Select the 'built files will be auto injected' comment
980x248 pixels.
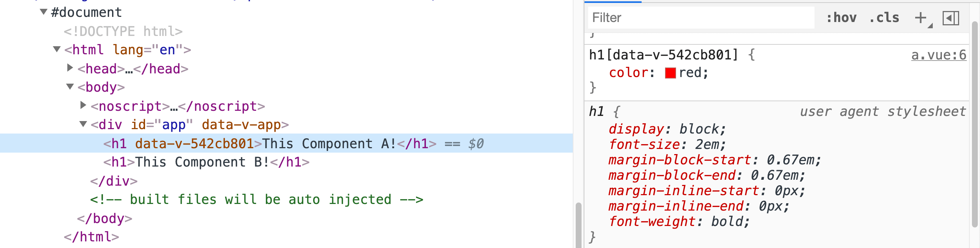pyautogui.click(x=257, y=200)
